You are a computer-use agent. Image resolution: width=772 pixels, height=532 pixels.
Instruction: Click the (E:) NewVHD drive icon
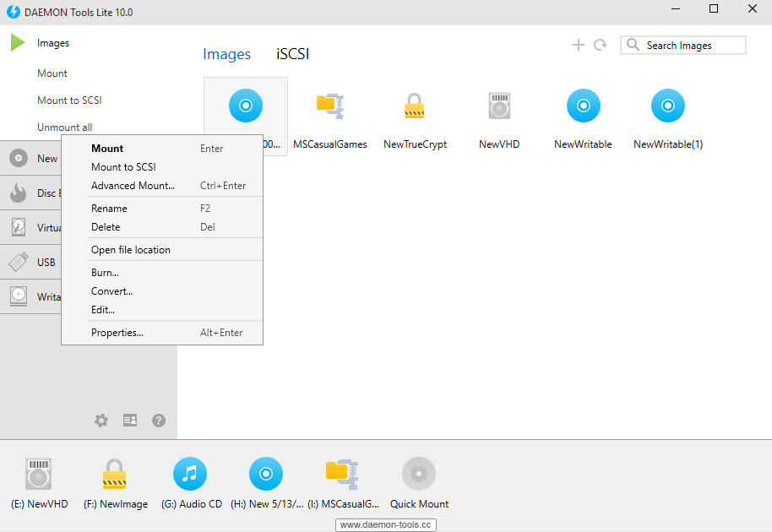point(38,474)
